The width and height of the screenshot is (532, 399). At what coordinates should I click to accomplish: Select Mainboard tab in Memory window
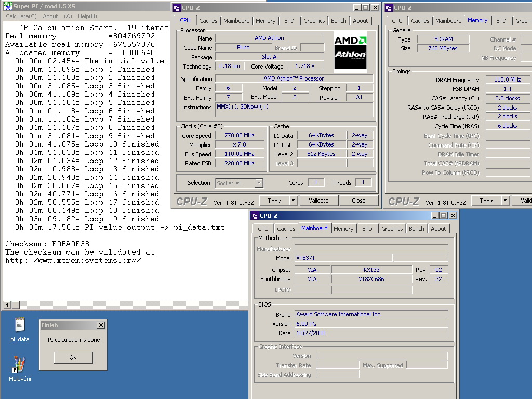(x=448, y=21)
